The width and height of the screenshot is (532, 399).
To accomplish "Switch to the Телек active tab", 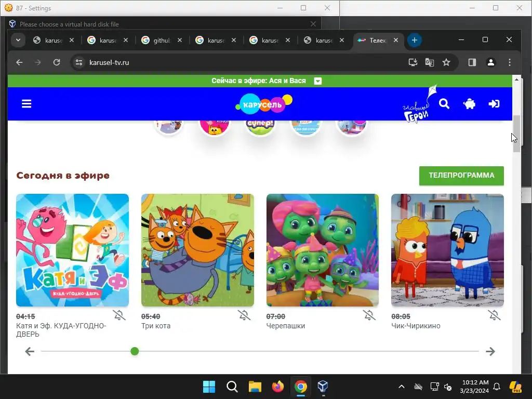I will [378, 40].
